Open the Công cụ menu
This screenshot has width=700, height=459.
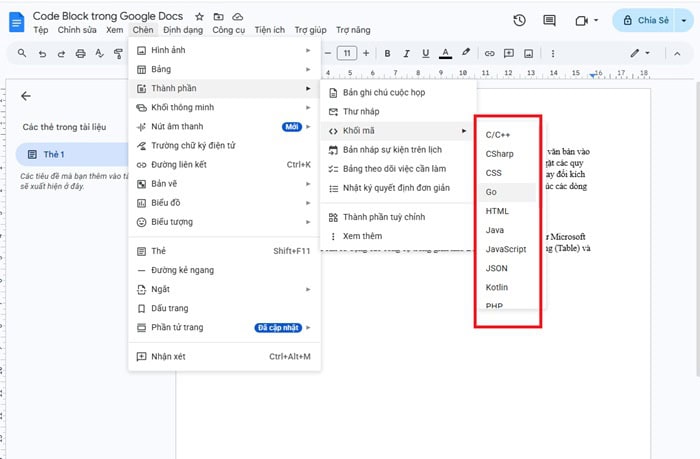pos(229,30)
